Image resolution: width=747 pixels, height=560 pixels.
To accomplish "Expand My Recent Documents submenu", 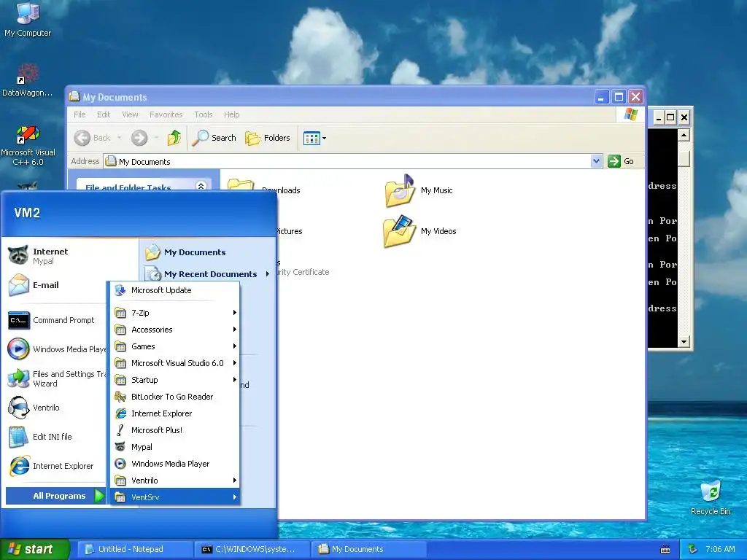I will [207, 274].
